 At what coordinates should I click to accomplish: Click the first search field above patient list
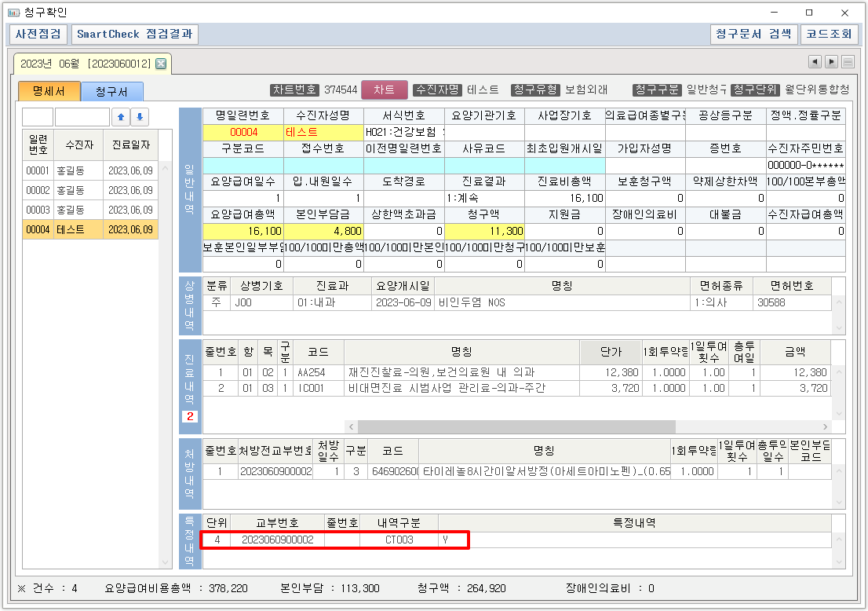tap(38, 117)
